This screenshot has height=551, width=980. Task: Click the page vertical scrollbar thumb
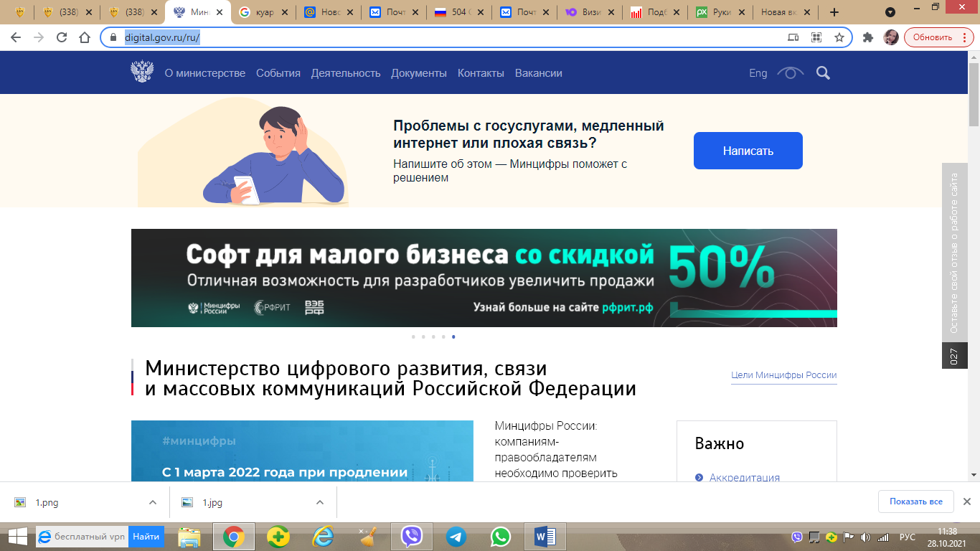pos(974,93)
